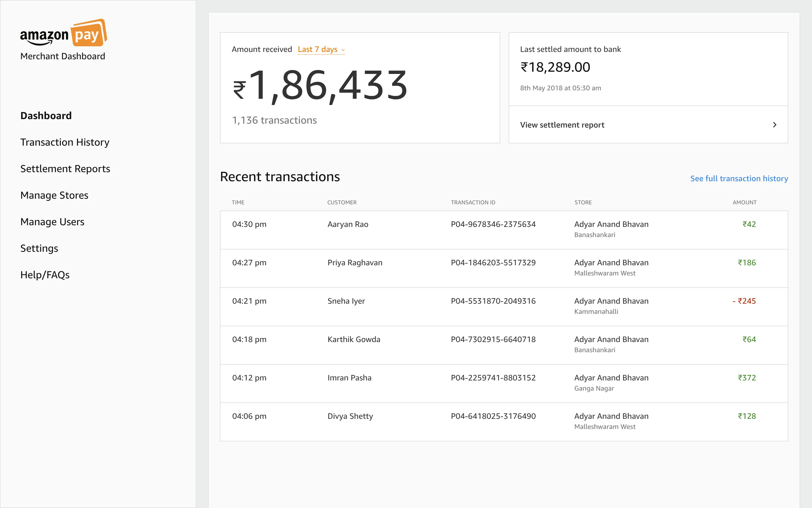812x508 pixels.
Task: Select transaction ID P04-5531870-2049316
Action: tap(493, 301)
